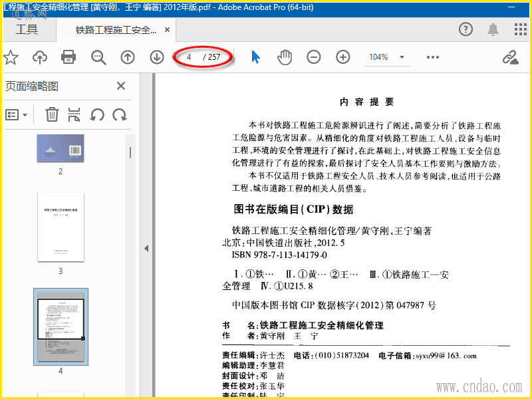Open the thumbnail options menu dropdown
Image resolution: width=532 pixels, height=399 pixels.
pyautogui.click(x=16, y=114)
